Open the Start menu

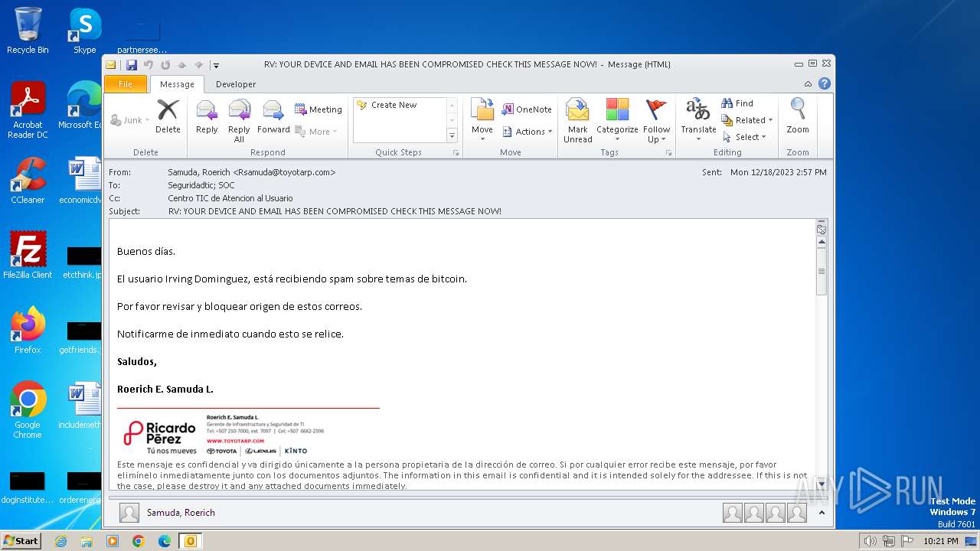(21, 541)
